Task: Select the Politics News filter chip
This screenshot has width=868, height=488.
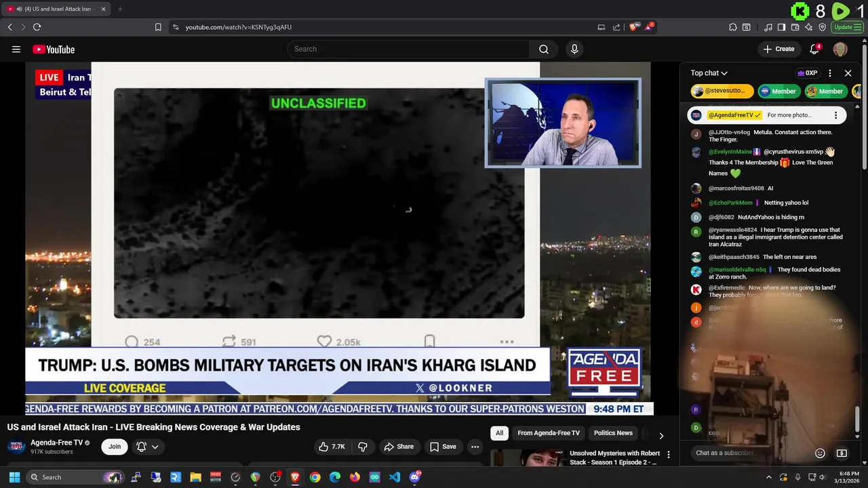Action: (613, 433)
